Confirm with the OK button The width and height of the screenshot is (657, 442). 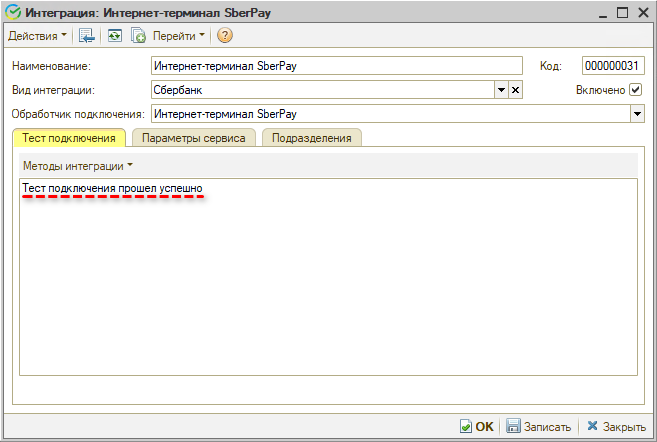click(477, 426)
